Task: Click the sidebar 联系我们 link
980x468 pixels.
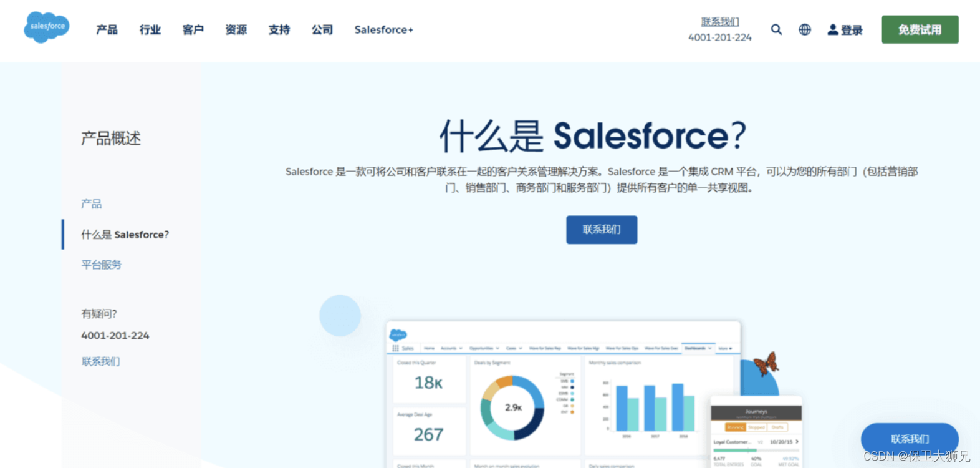Action: (100, 361)
